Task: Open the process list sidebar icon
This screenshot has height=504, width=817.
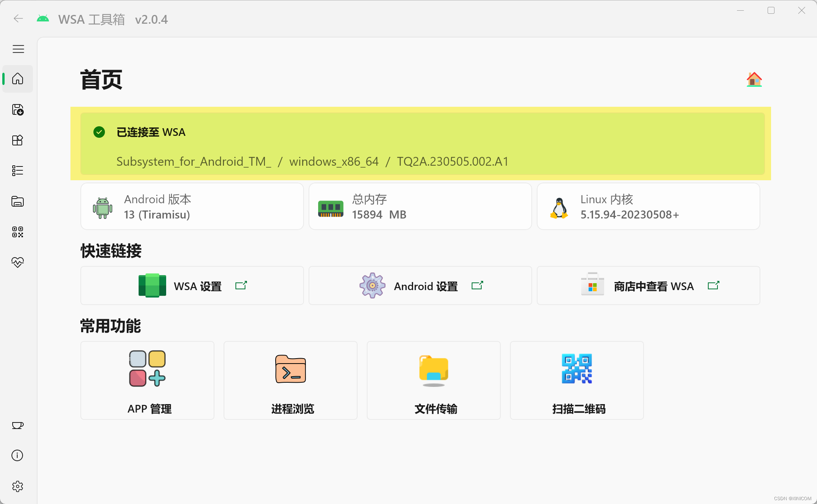Action: pyautogui.click(x=18, y=171)
